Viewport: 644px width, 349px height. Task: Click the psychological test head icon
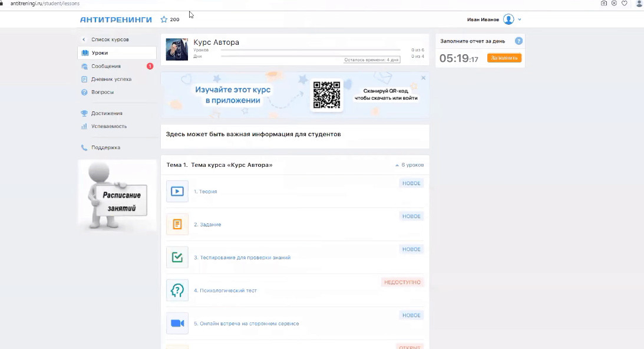click(177, 291)
